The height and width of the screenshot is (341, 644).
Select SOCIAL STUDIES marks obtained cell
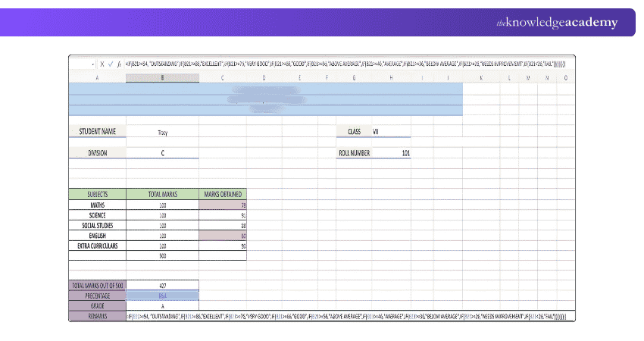223,225
